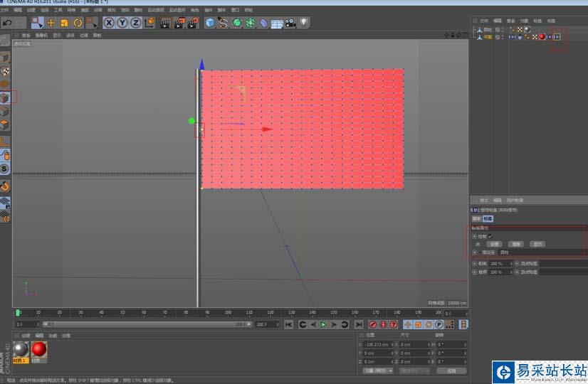Click the Show (显示) button
588x384 pixels.
click(x=537, y=244)
